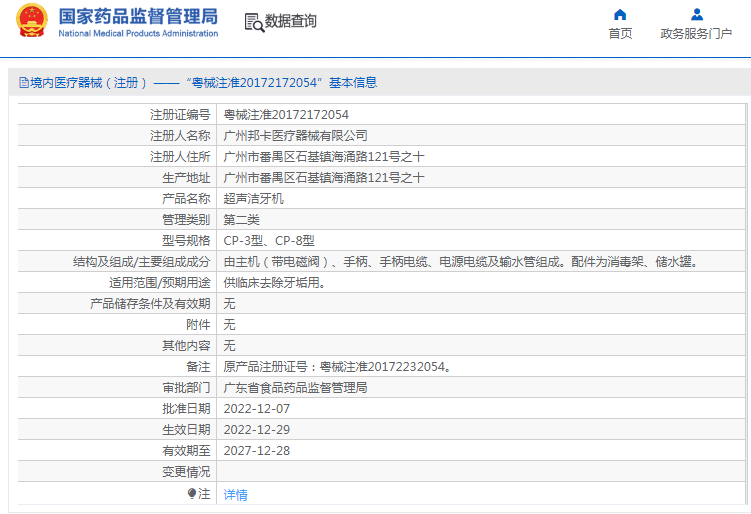Click 注册人名称 label
This screenshot has height=514, width=751.
(180, 136)
